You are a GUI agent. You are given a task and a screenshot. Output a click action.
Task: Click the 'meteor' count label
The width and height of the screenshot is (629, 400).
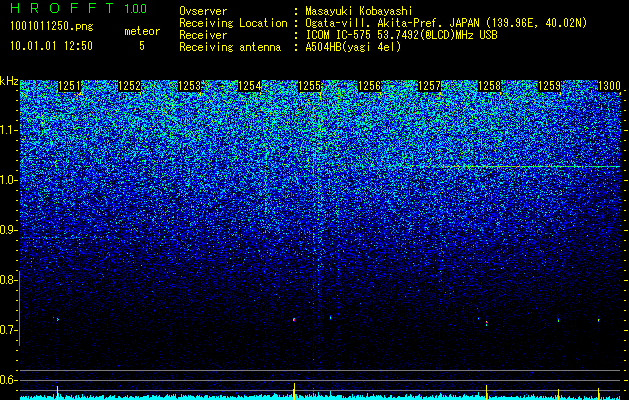(x=142, y=31)
